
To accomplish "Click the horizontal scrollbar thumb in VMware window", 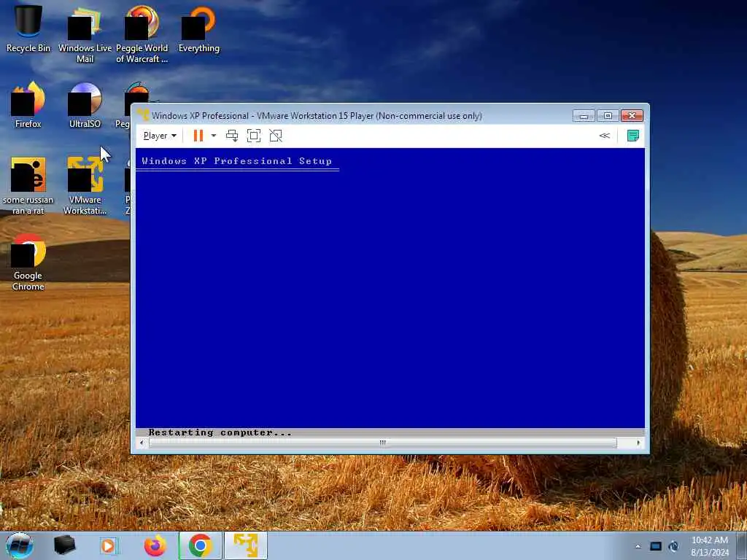I will (382, 443).
